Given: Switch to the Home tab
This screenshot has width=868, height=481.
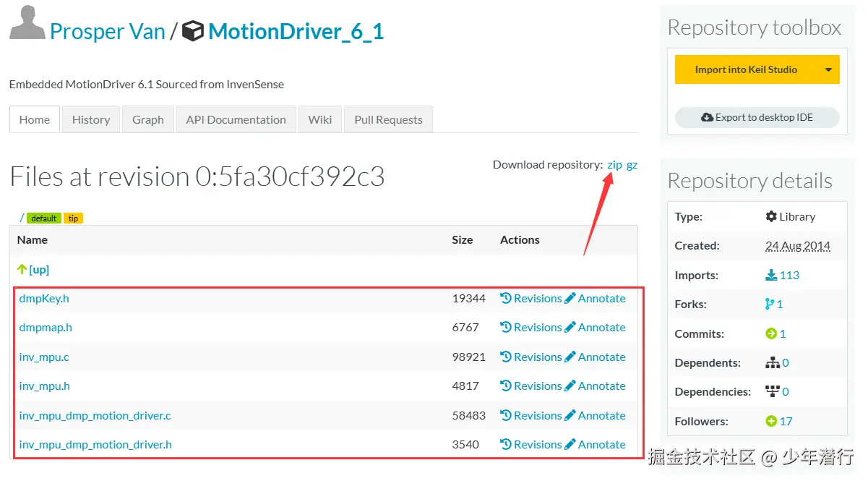Looking at the screenshot, I should [x=35, y=119].
